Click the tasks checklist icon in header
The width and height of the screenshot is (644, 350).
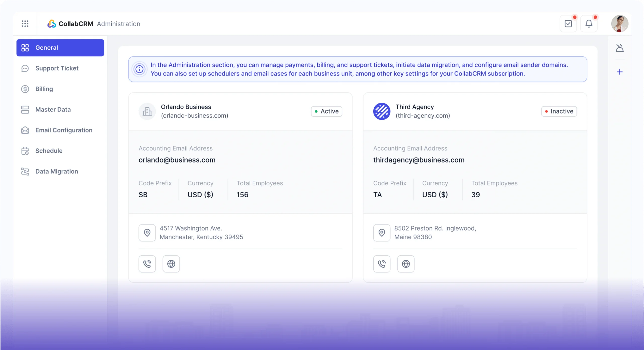568,24
